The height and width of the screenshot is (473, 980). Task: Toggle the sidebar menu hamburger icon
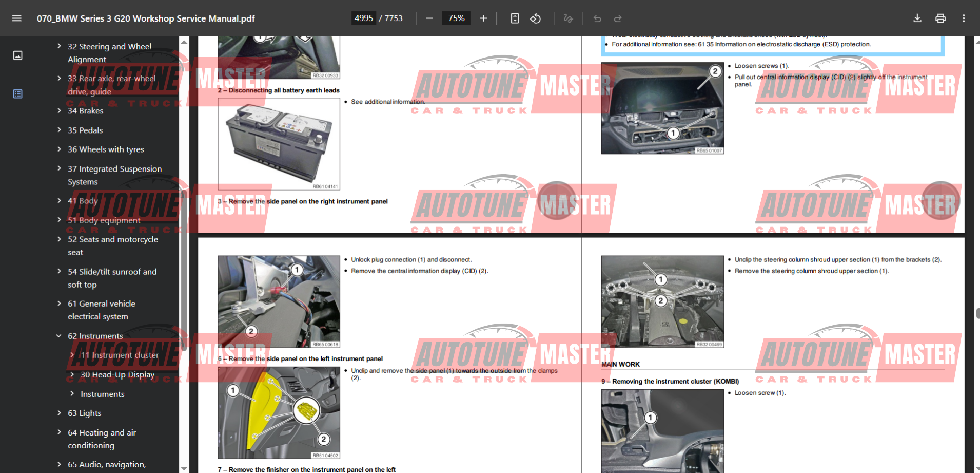[16, 18]
